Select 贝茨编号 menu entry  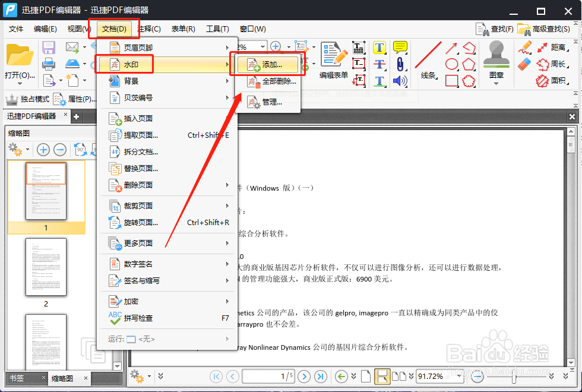[167, 97]
